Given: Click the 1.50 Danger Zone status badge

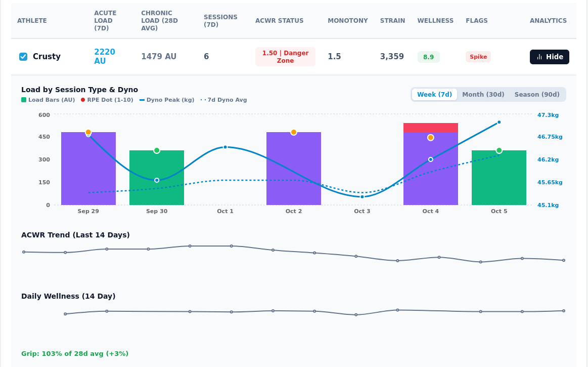Looking at the screenshot, I should pyautogui.click(x=285, y=57).
